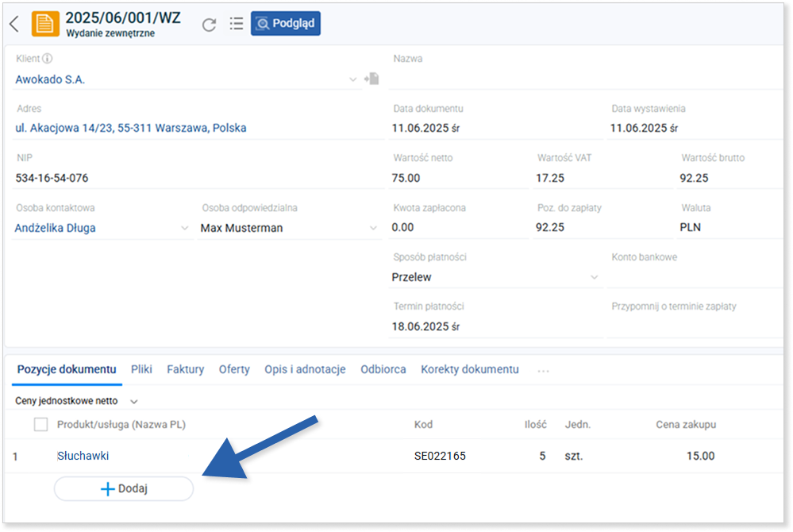Click the Waluta field PLN
Screen dimensions: 793x532
(730, 228)
